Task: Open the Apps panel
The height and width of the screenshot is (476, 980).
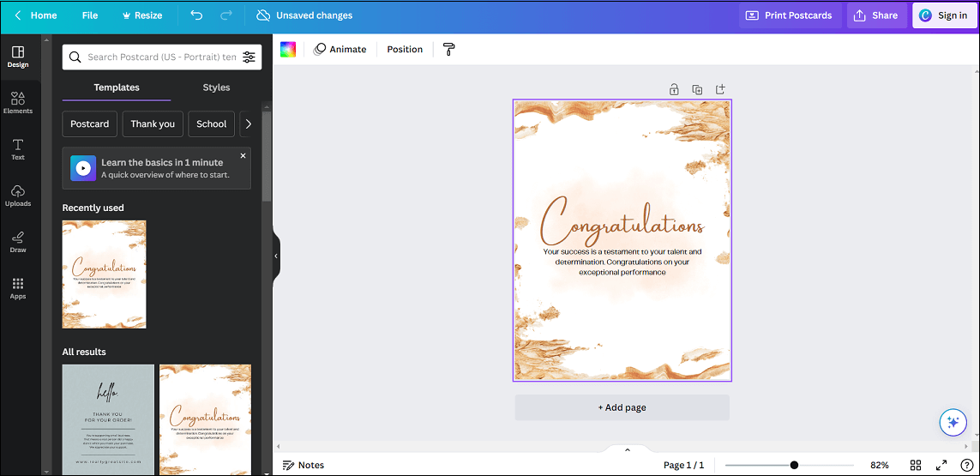Action: pyautogui.click(x=18, y=288)
